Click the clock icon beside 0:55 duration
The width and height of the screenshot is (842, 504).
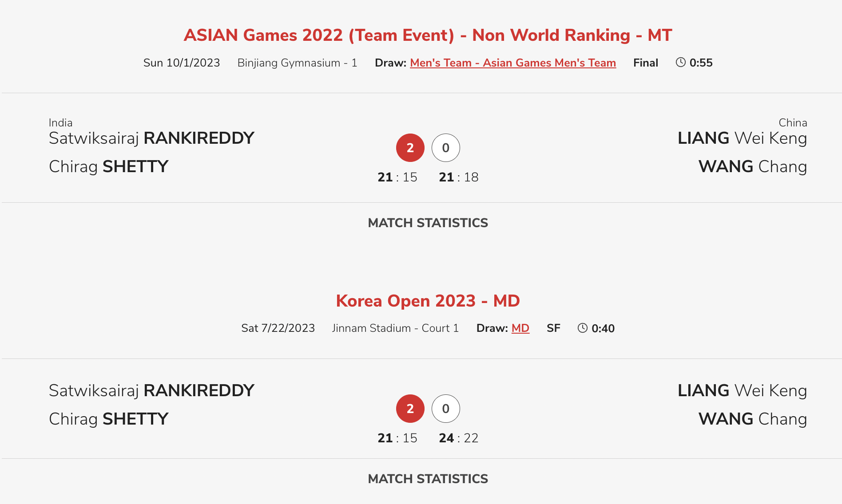click(680, 63)
